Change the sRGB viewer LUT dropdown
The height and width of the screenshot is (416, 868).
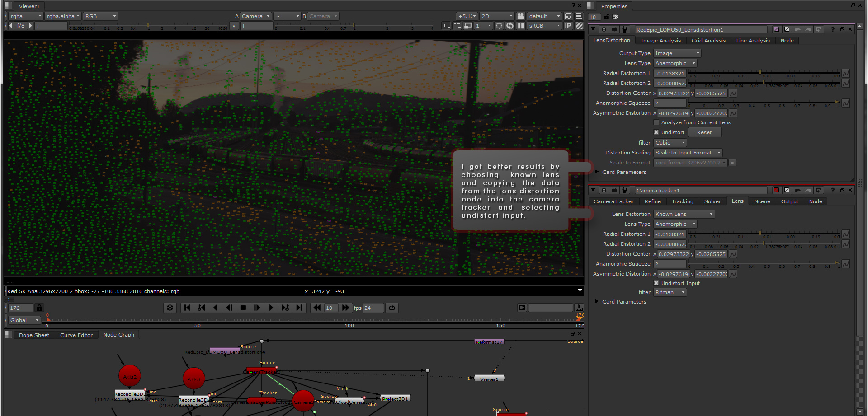(x=544, y=26)
